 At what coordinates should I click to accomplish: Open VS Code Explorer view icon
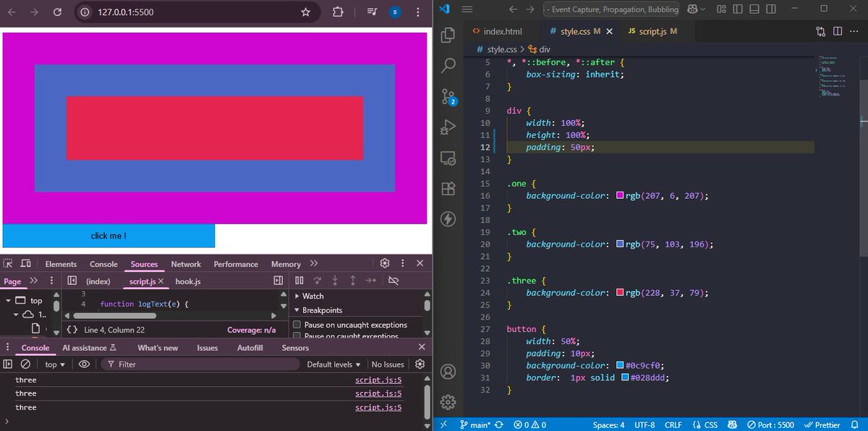coord(448,34)
